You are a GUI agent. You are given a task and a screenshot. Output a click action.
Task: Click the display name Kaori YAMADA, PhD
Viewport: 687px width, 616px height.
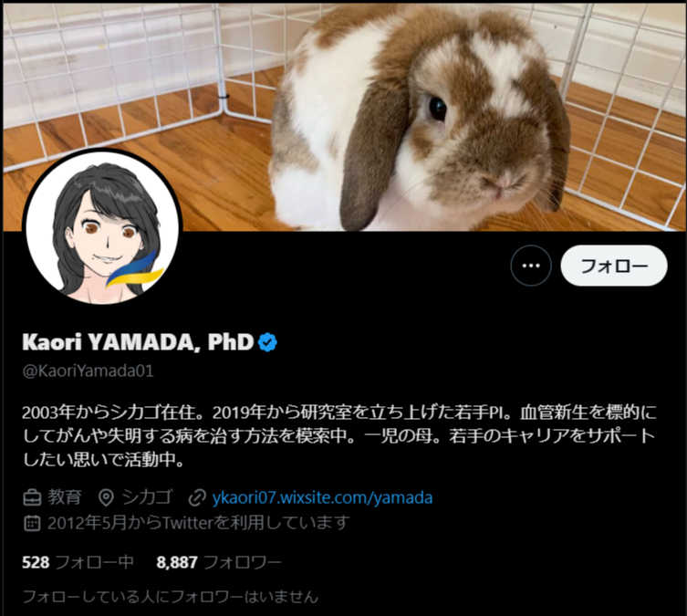[138, 342]
